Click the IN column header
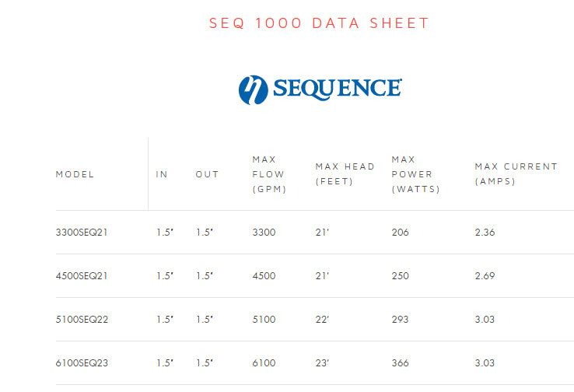 coord(162,174)
